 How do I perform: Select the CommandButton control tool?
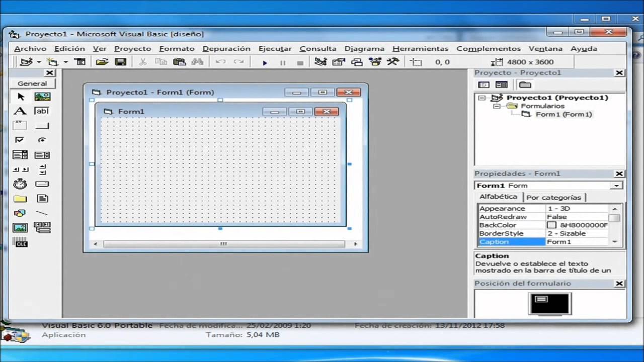pyautogui.click(x=42, y=126)
